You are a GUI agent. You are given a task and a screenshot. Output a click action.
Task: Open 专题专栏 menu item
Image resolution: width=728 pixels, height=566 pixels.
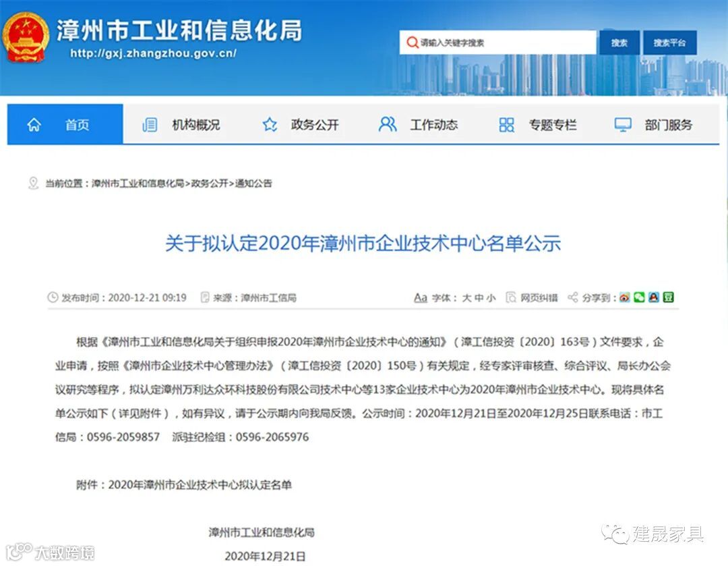coord(553,125)
